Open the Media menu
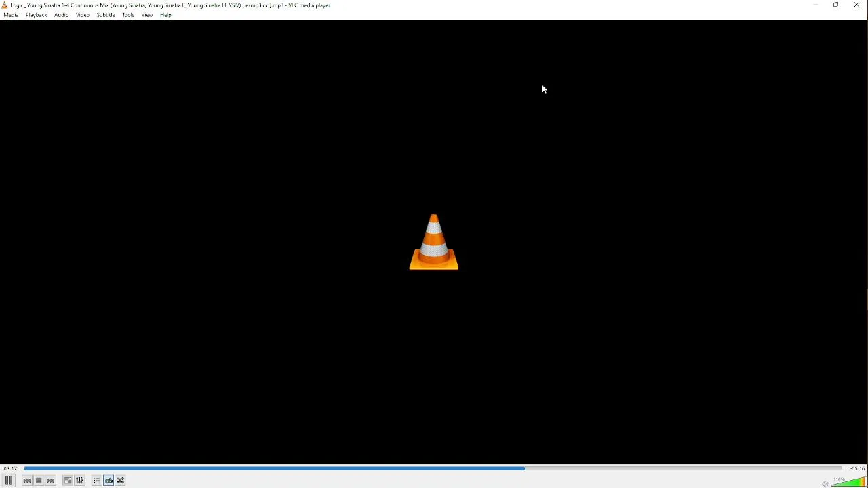Viewport: 868px width, 488px height. click(x=12, y=15)
